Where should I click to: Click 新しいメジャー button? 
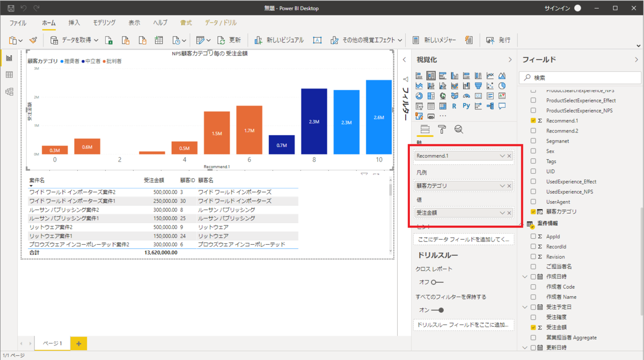point(434,40)
